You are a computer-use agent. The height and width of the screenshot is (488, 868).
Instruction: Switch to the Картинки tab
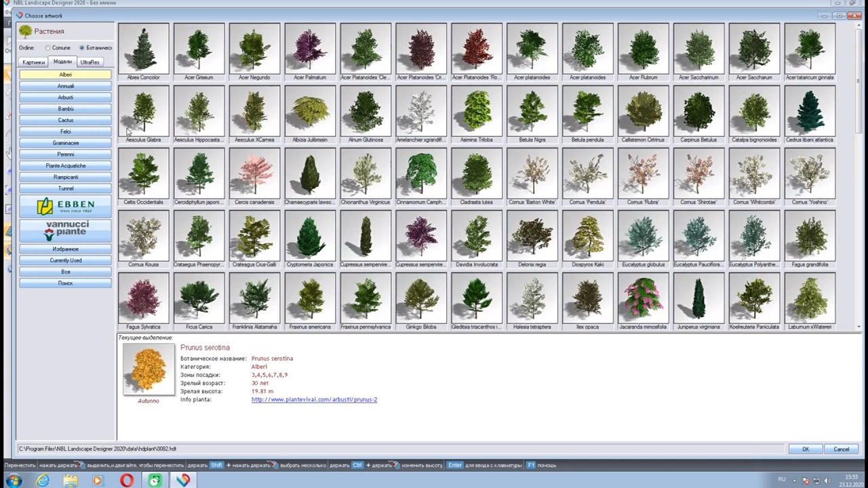click(x=34, y=62)
